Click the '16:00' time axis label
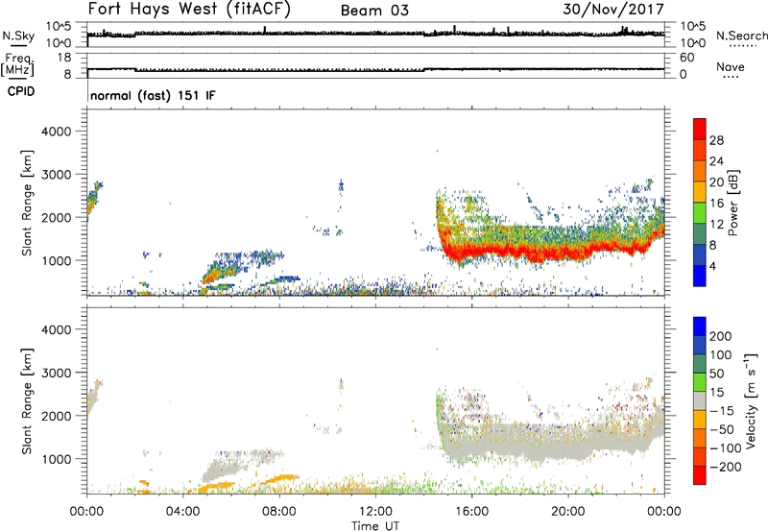 tap(471, 512)
